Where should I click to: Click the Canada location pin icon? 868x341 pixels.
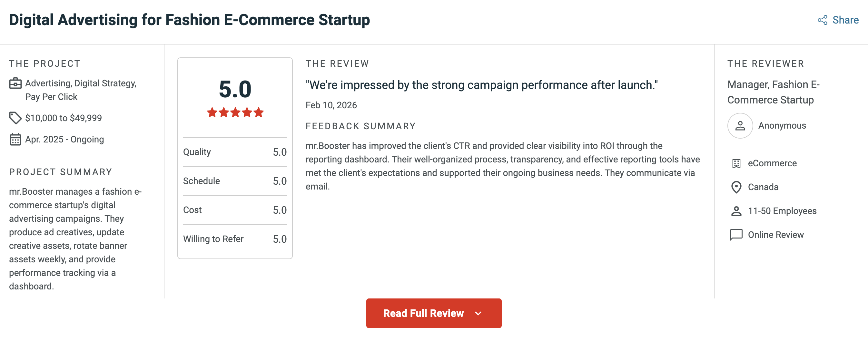tap(736, 187)
